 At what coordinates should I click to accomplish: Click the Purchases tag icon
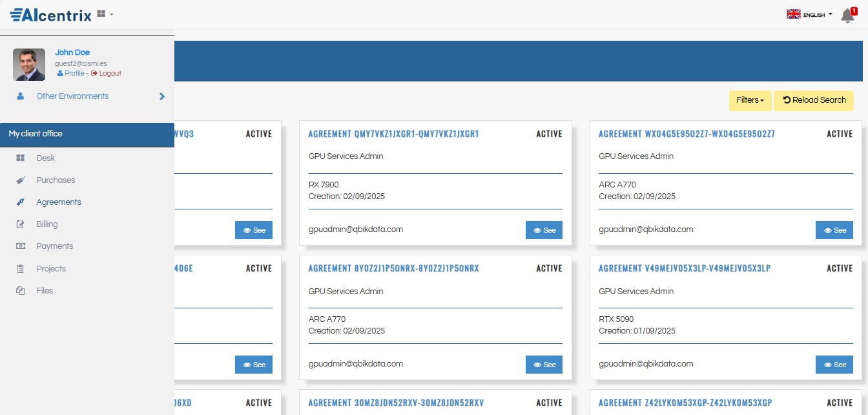pos(21,180)
